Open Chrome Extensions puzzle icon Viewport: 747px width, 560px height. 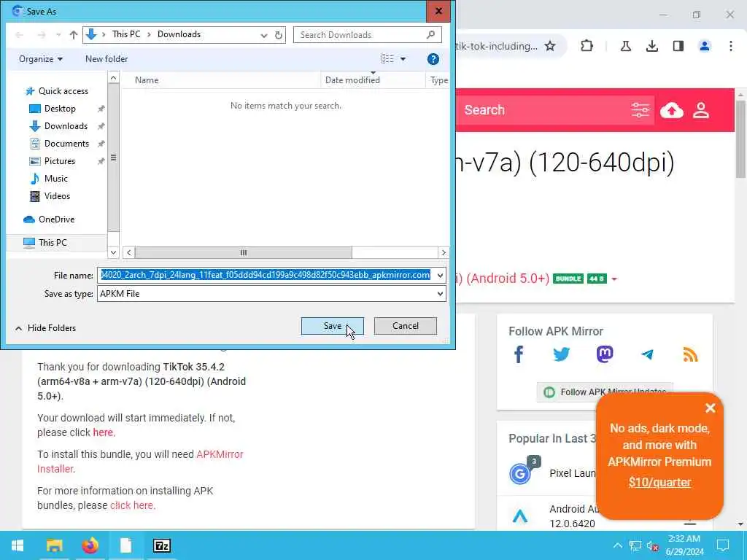click(587, 46)
